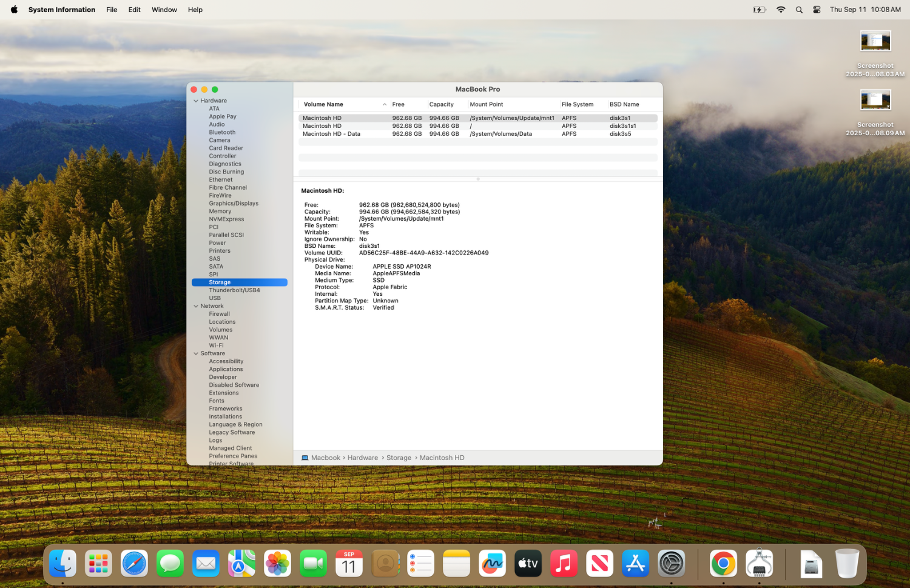This screenshot has width=910, height=588.
Task: Click the Spotlight search icon in menu bar
Action: pyautogui.click(x=799, y=10)
